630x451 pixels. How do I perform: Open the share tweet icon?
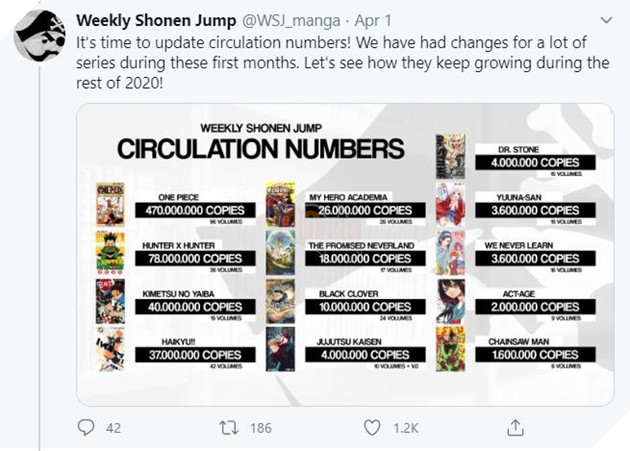(x=516, y=427)
